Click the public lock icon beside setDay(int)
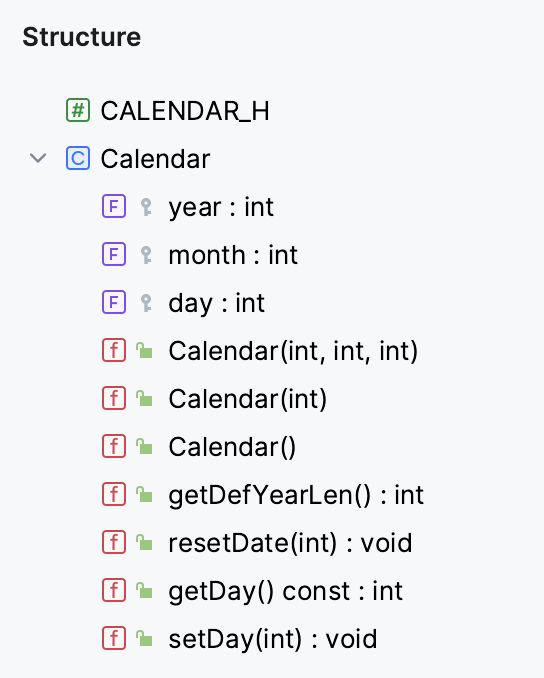This screenshot has height=678, width=544. click(144, 638)
